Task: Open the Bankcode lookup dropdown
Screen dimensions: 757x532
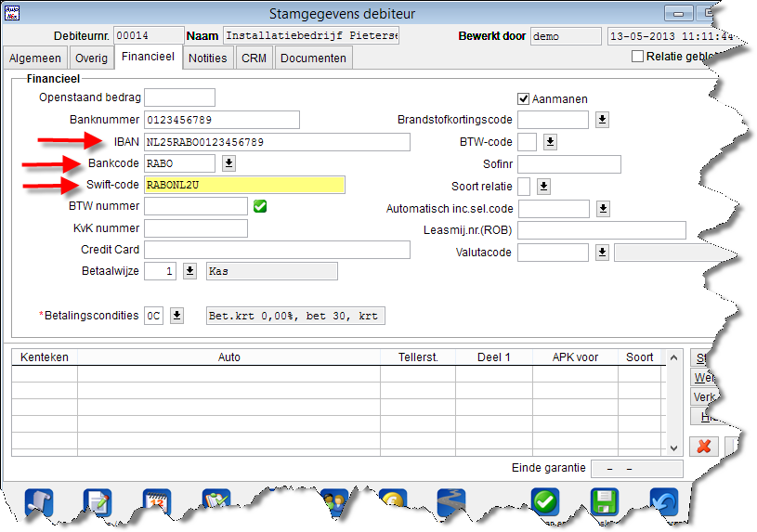Action: click(x=228, y=163)
